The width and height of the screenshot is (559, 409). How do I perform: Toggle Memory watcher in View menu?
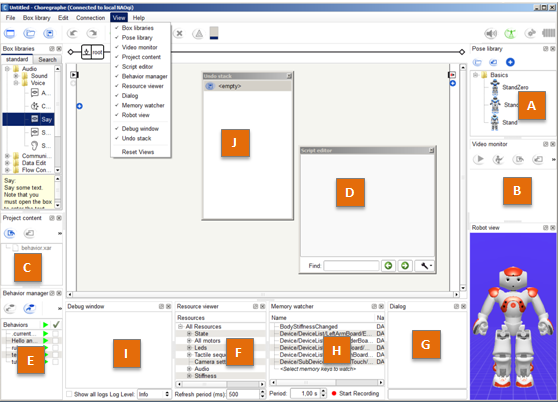click(143, 105)
